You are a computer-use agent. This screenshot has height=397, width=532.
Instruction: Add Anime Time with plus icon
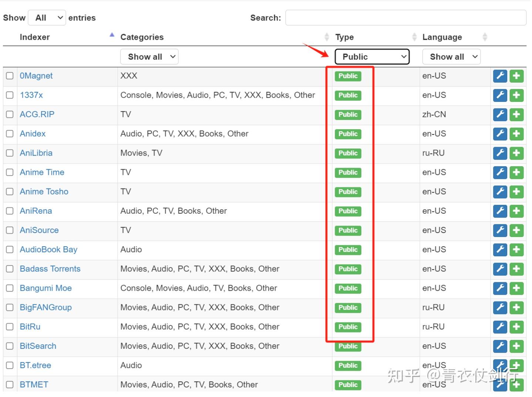(516, 172)
